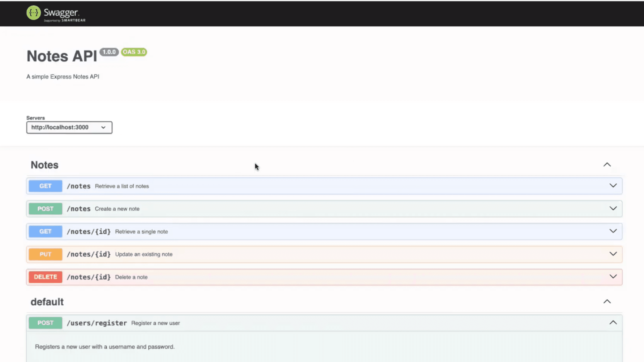Click the /users/register path text
Screen dimensions: 644x362
pos(97,323)
